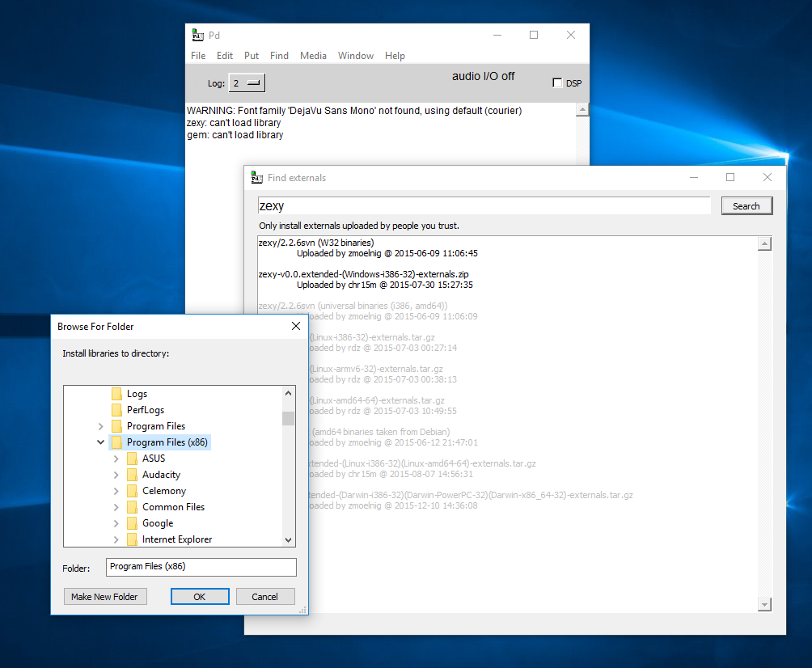Select the Google folder icon
Viewport: 812px width, 668px height.
(x=133, y=523)
